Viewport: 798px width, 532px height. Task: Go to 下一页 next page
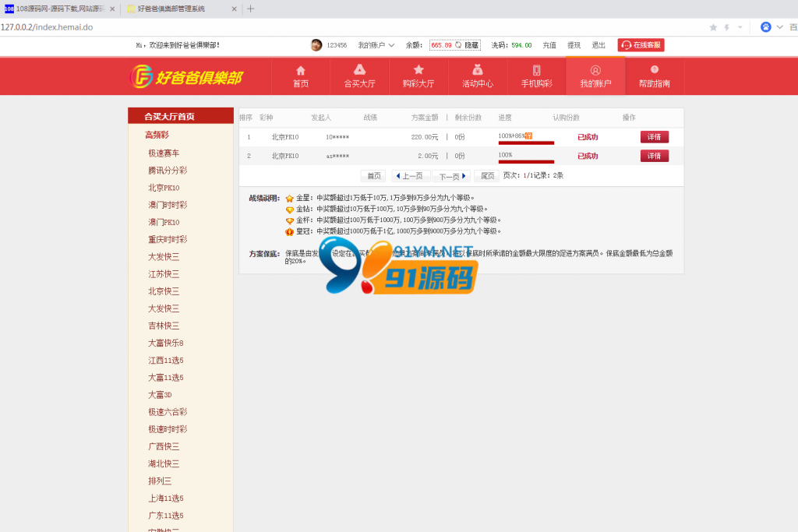452,176
